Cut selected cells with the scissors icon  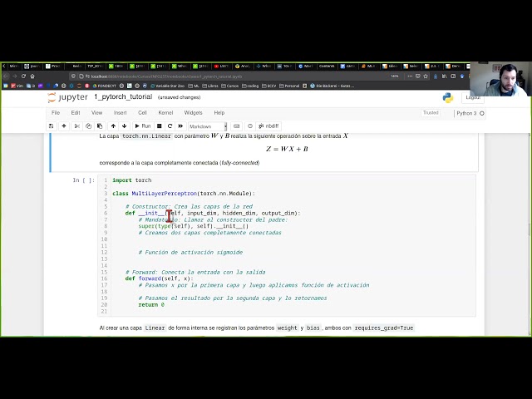pos(77,126)
